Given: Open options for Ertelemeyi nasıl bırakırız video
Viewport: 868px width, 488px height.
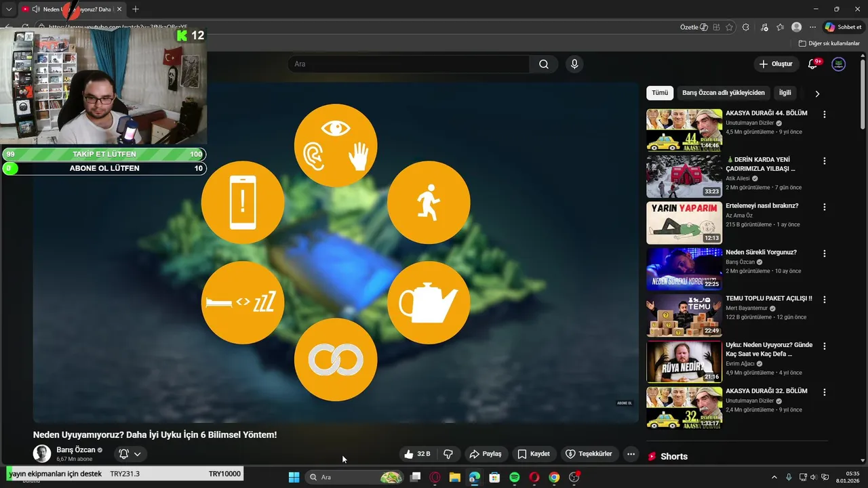Looking at the screenshot, I should 825,207.
